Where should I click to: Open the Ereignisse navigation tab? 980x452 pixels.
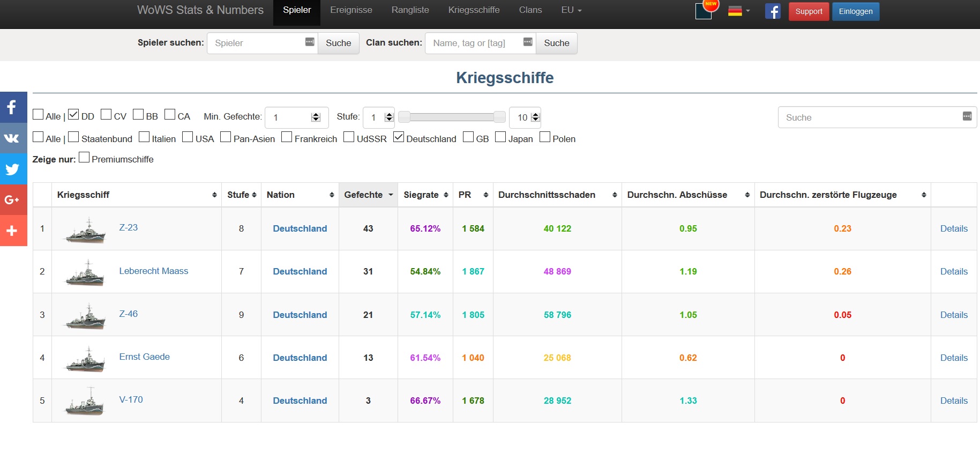[351, 10]
